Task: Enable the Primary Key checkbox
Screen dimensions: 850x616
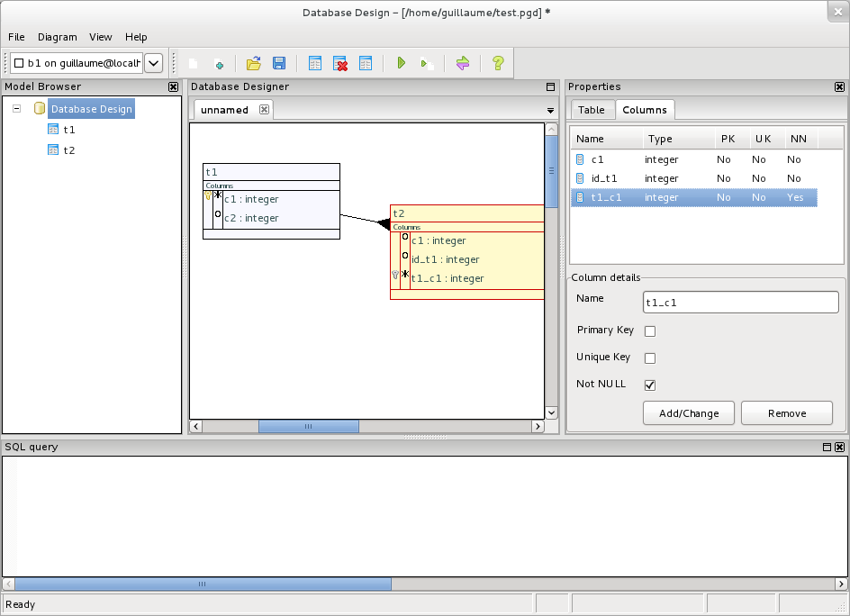Action: (650, 331)
